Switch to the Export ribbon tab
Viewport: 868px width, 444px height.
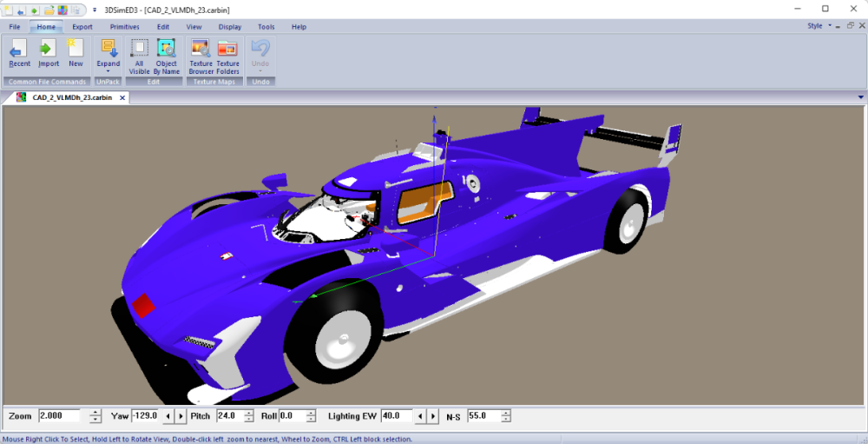point(82,27)
